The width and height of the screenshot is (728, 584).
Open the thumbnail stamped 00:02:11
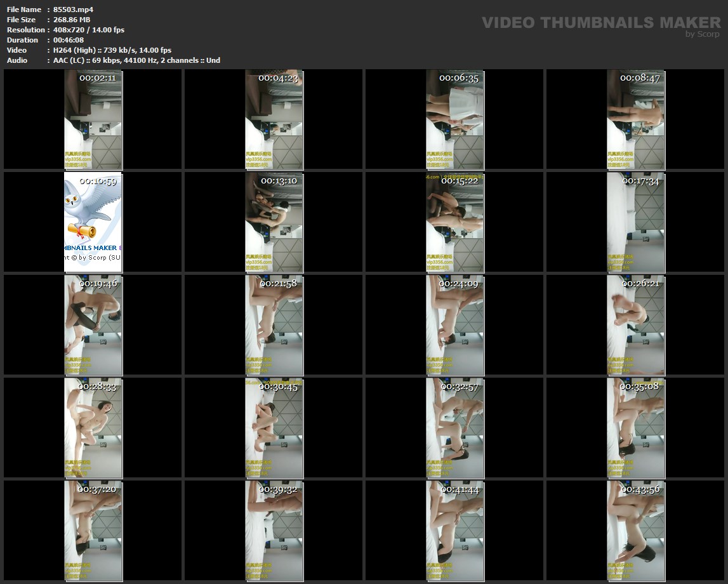tap(93, 119)
